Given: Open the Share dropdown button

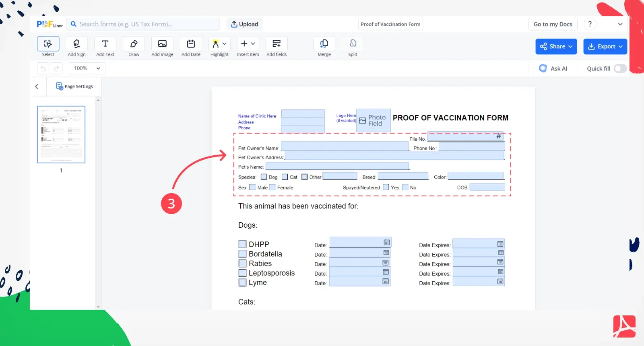Looking at the screenshot, I should pos(556,46).
